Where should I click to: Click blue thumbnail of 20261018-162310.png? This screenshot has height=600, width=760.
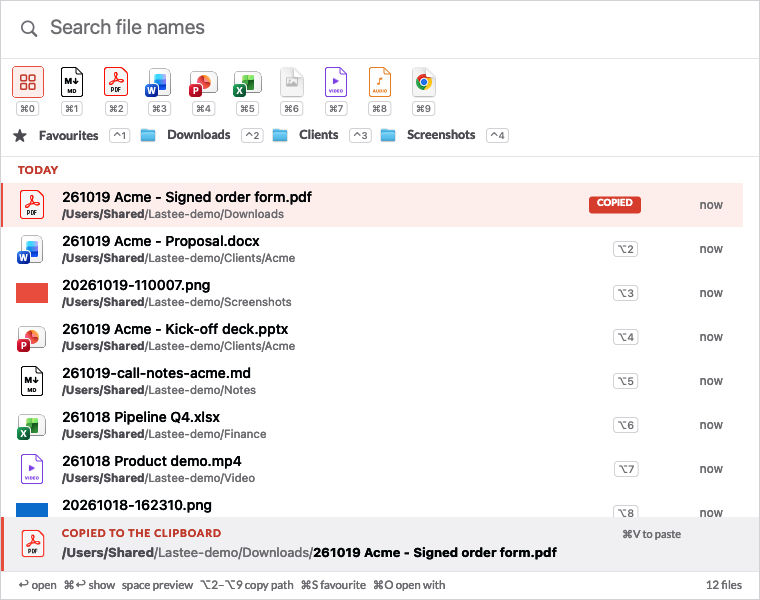[x=32, y=510]
